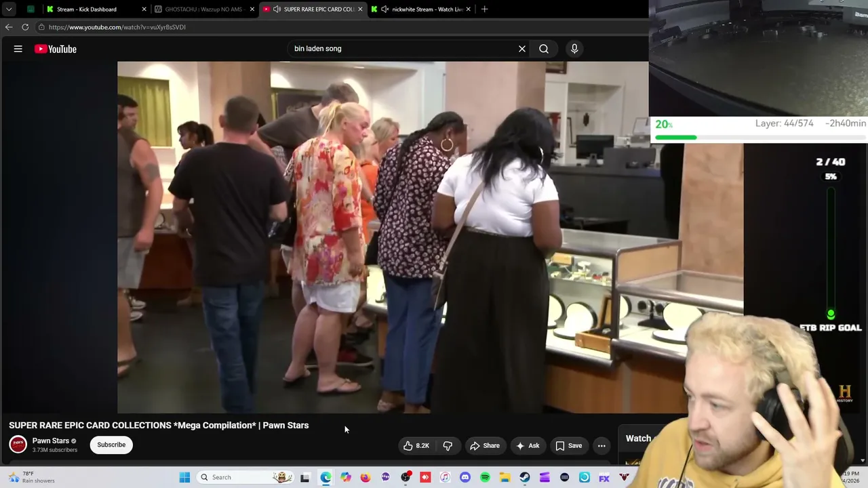Close the nickwhite Stream tab
Viewport: 868px width, 488px height.
pyautogui.click(x=468, y=9)
